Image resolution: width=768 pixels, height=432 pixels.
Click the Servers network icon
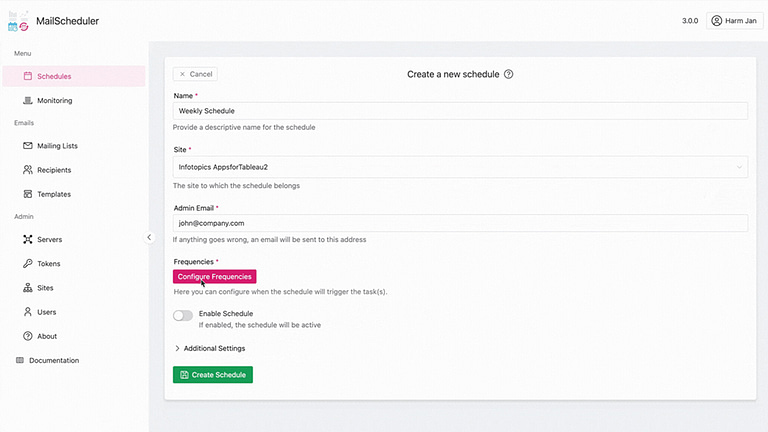(x=28, y=240)
